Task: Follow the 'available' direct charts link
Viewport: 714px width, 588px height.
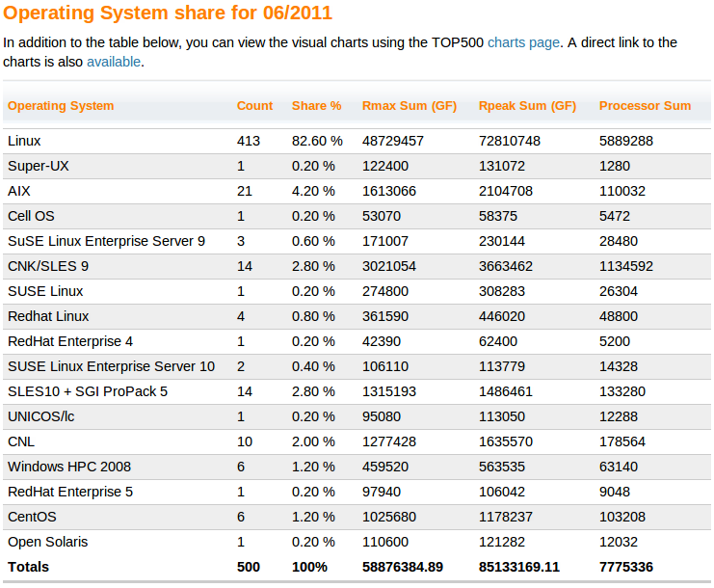Action: (x=114, y=62)
